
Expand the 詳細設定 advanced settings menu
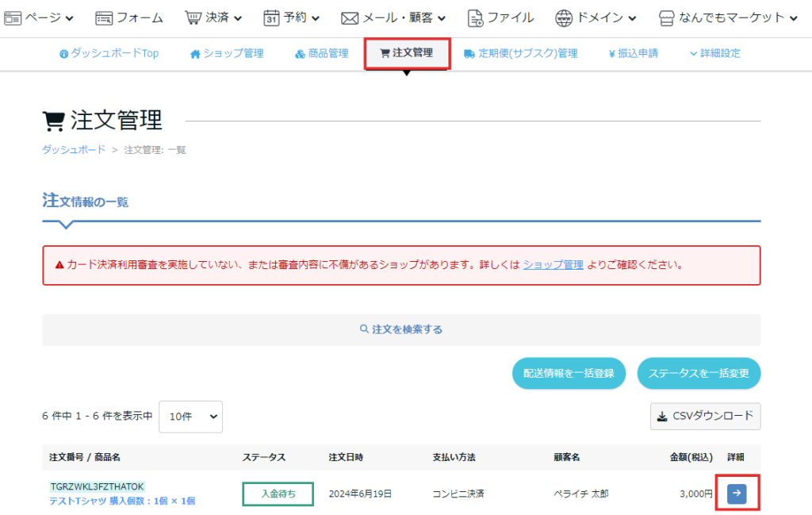[714, 53]
